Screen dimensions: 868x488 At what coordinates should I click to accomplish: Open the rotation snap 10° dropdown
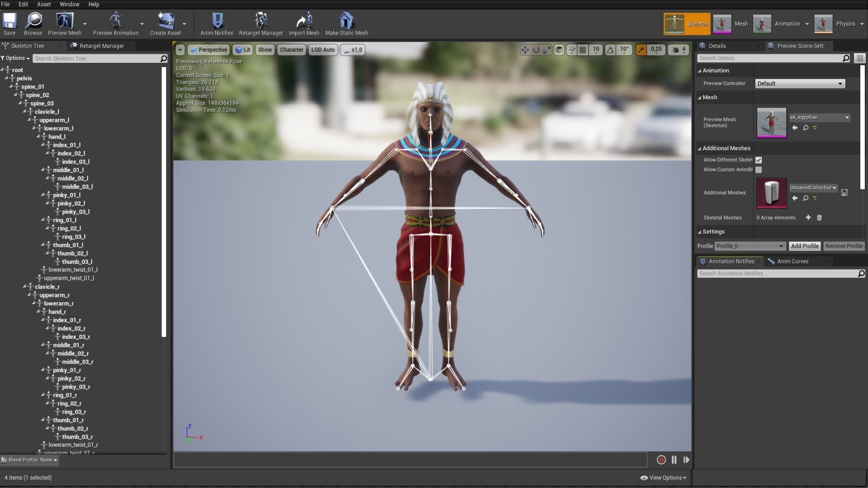tap(624, 50)
